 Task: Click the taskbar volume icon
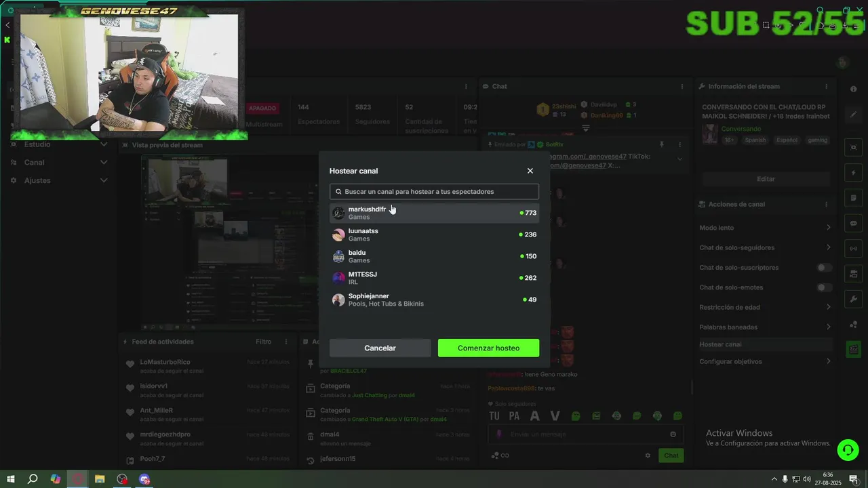(x=807, y=479)
